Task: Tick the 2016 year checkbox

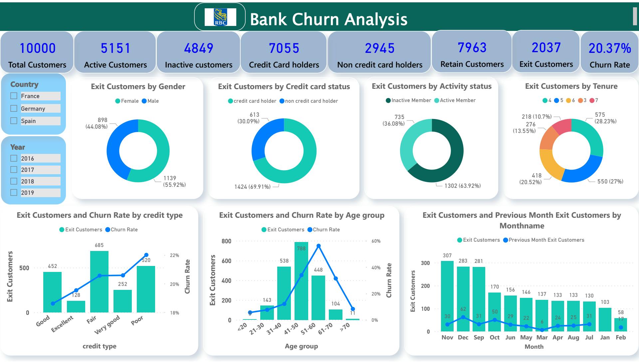Action: (x=14, y=158)
